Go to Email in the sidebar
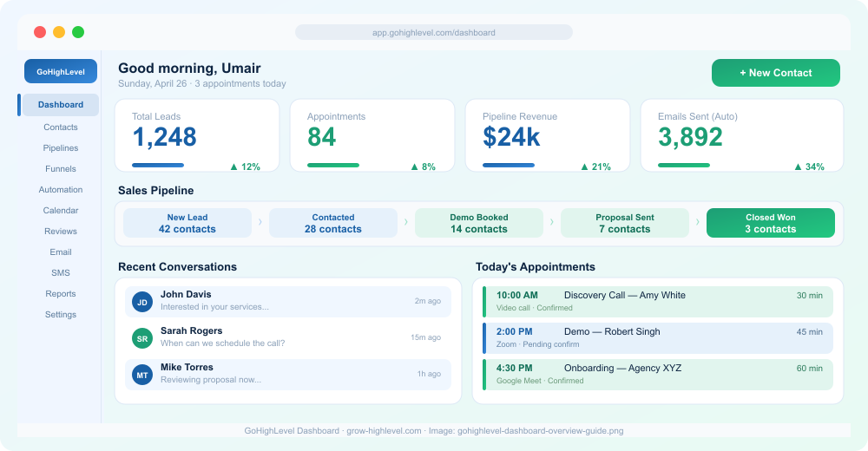Viewport: 868px width, 451px height. (x=61, y=252)
